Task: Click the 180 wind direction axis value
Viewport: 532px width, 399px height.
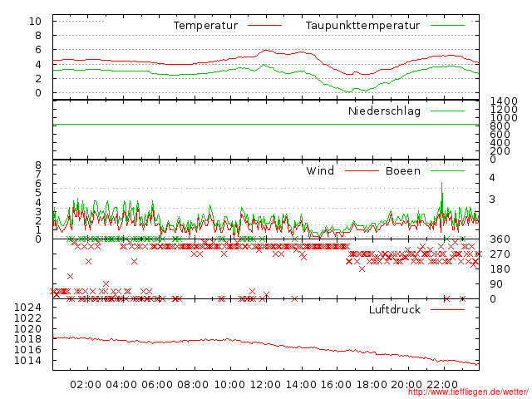Action: [500, 269]
